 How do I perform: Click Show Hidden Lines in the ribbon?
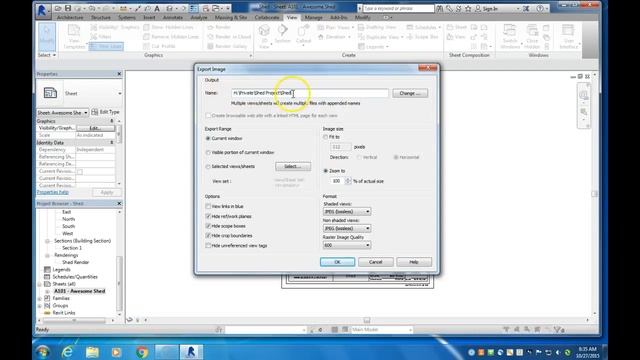click(169, 27)
